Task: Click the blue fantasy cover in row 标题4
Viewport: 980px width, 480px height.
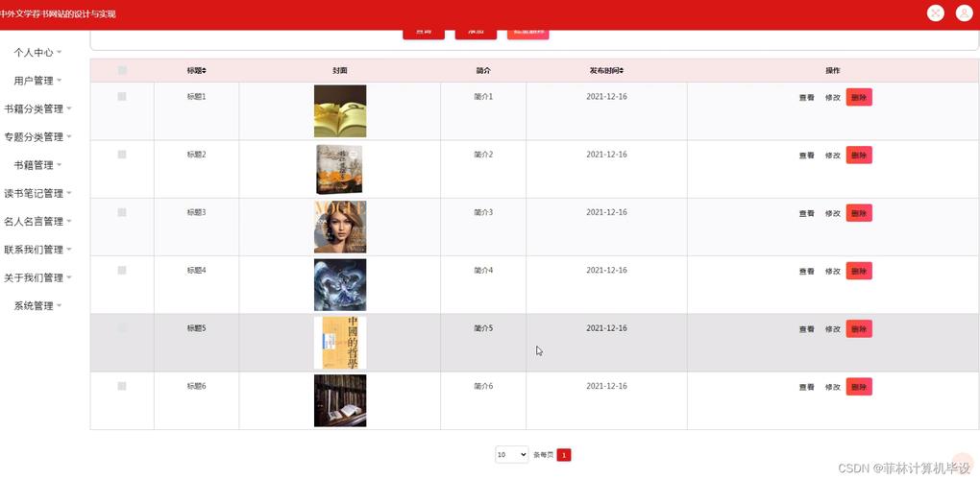Action: 340,285
